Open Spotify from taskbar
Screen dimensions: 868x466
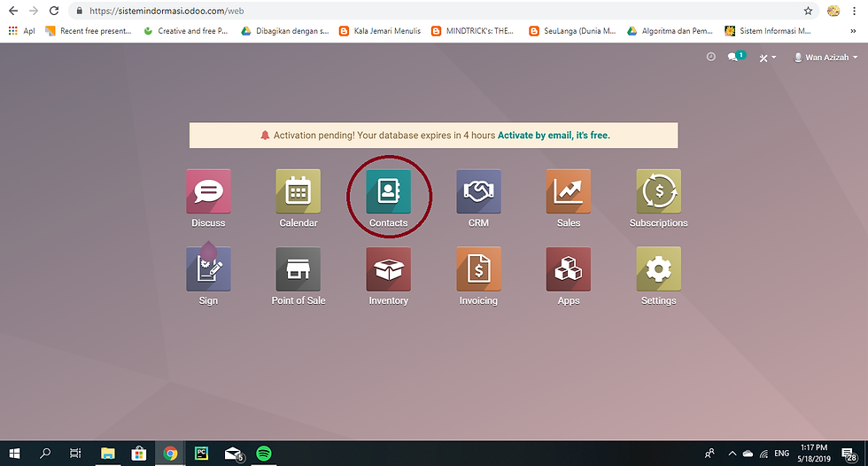(264, 454)
